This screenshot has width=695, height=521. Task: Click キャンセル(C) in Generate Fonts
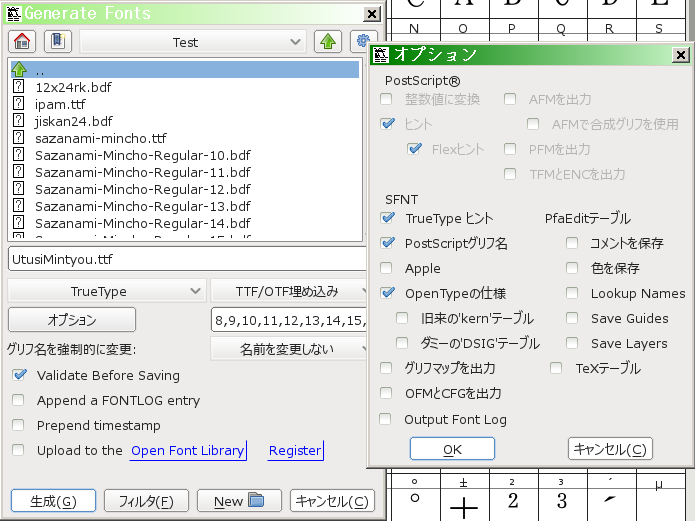(332, 501)
